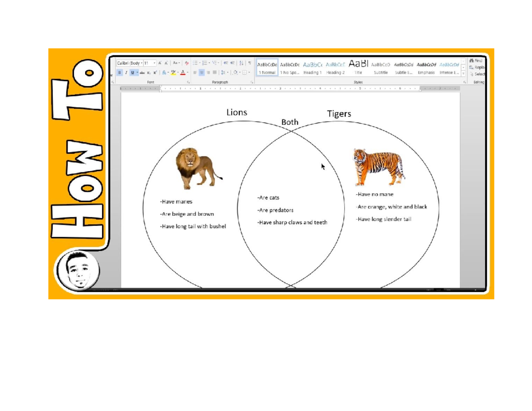Click the Shading paint bucket icon
The width and height of the screenshot is (532, 411).
click(x=235, y=72)
